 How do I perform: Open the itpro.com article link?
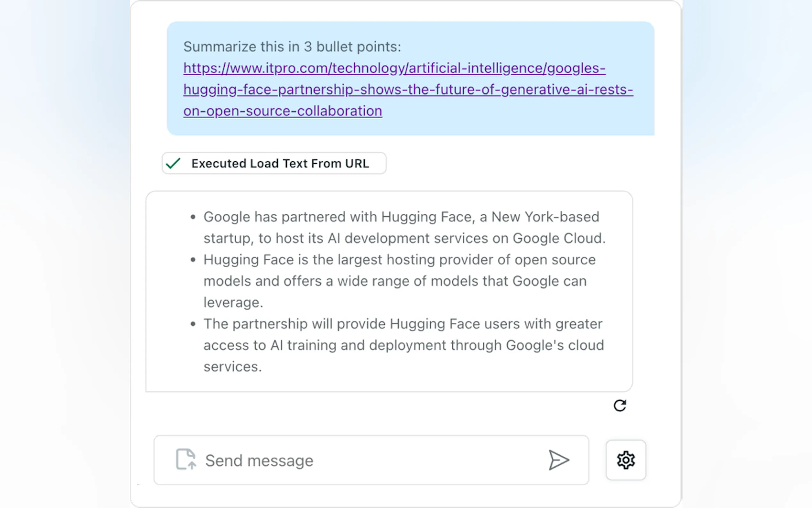394,68
